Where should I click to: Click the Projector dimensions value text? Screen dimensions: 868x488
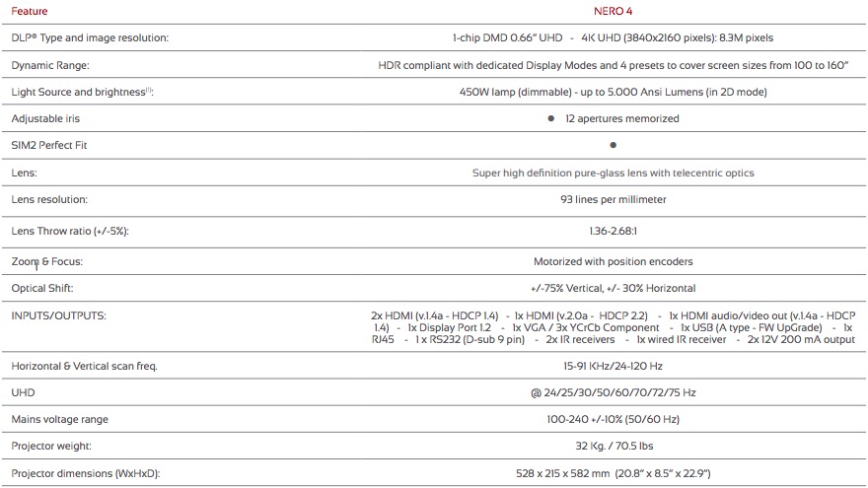[x=613, y=473]
